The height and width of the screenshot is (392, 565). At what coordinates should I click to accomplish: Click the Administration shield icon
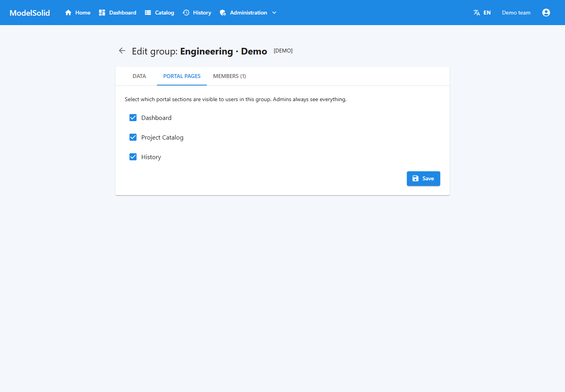pos(223,13)
